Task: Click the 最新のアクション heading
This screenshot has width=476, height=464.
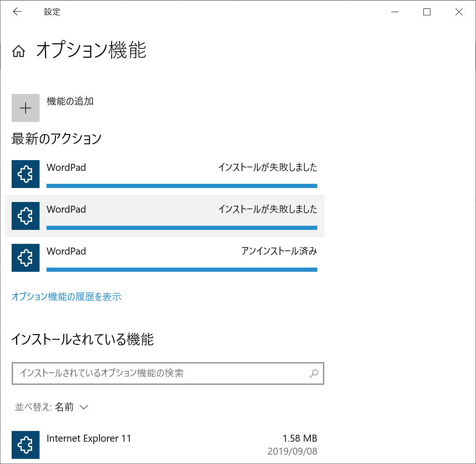Action: click(56, 139)
